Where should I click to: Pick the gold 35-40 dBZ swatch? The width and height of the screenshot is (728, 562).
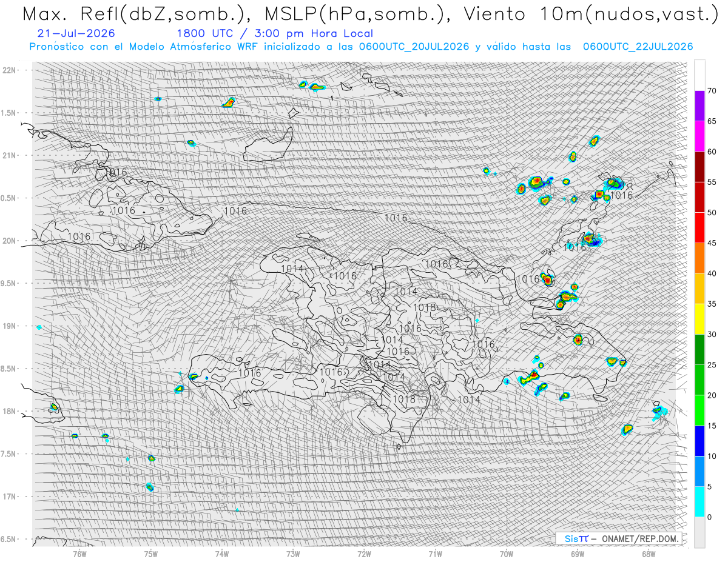[x=699, y=289]
